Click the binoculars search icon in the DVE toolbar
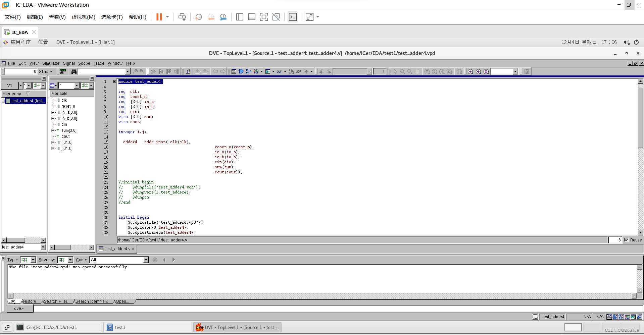Image resolution: width=644 pixels, height=335 pixels. 74,71
